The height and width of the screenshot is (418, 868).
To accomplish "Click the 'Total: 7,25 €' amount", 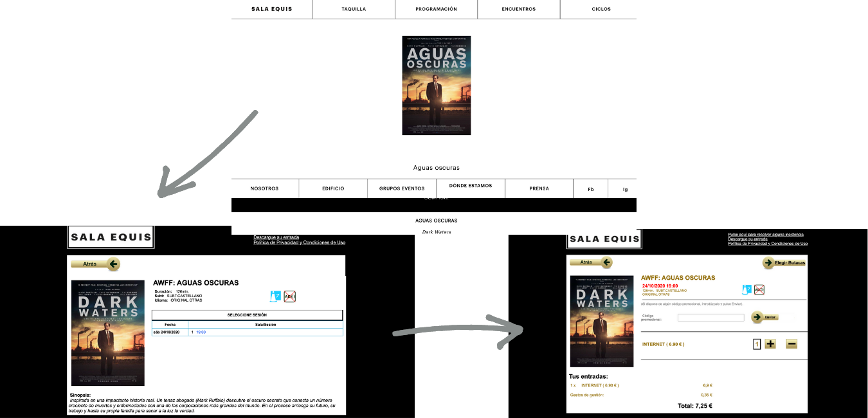I will (x=695, y=406).
